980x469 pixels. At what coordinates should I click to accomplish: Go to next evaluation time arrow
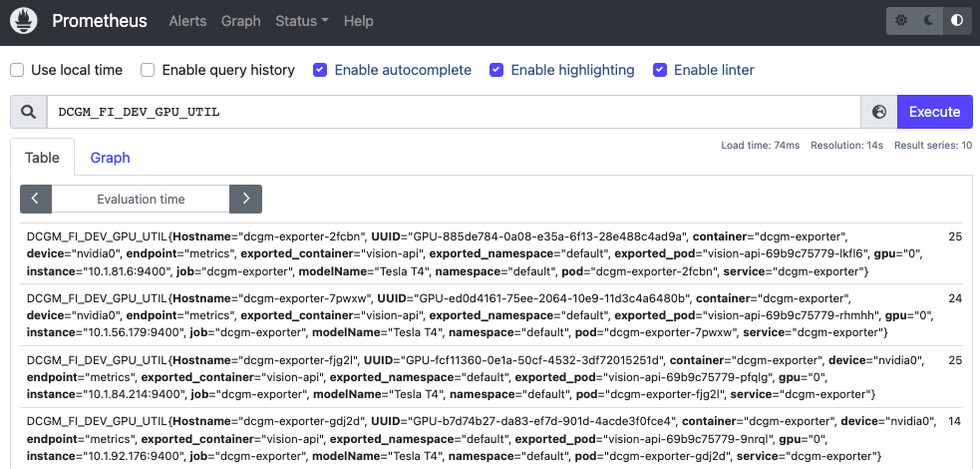pyautogui.click(x=245, y=199)
